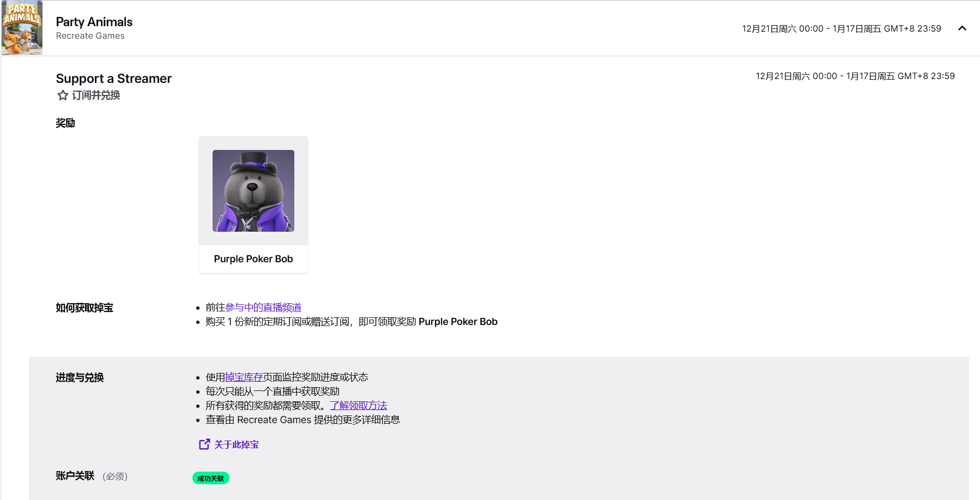Click the 如何获取掉宝 heading

click(x=84, y=308)
